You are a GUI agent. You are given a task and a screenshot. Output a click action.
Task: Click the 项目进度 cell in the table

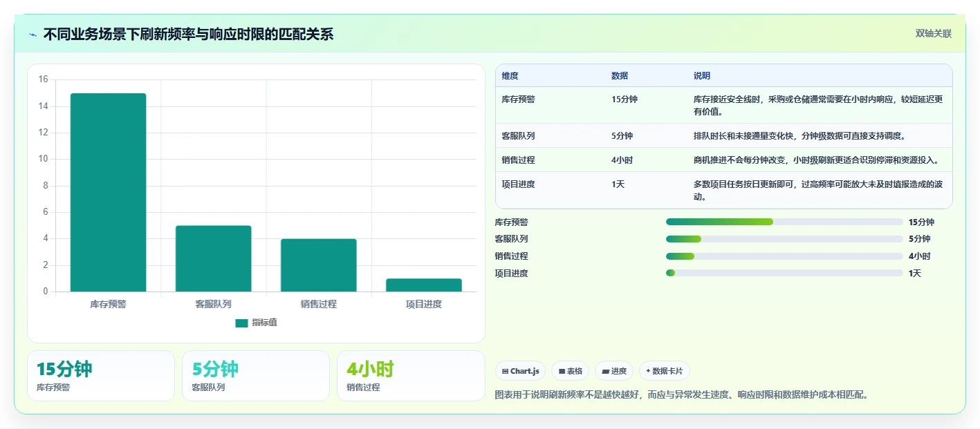518,184
